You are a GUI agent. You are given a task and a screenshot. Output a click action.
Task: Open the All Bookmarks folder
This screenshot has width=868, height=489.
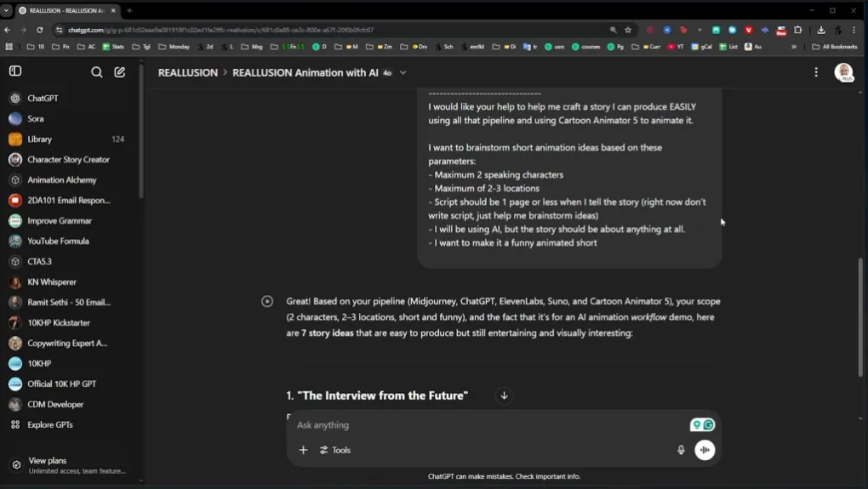pos(835,47)
